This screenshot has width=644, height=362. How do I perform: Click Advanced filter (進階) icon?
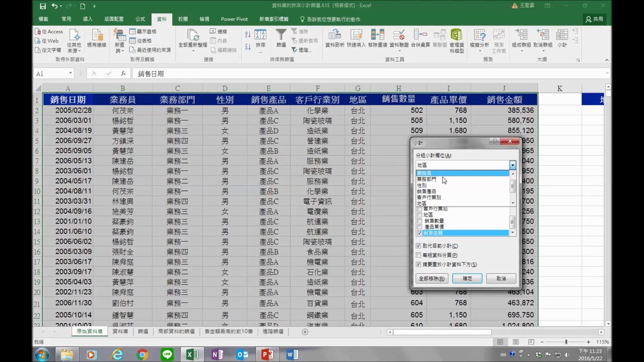click(x=294, y=50)
